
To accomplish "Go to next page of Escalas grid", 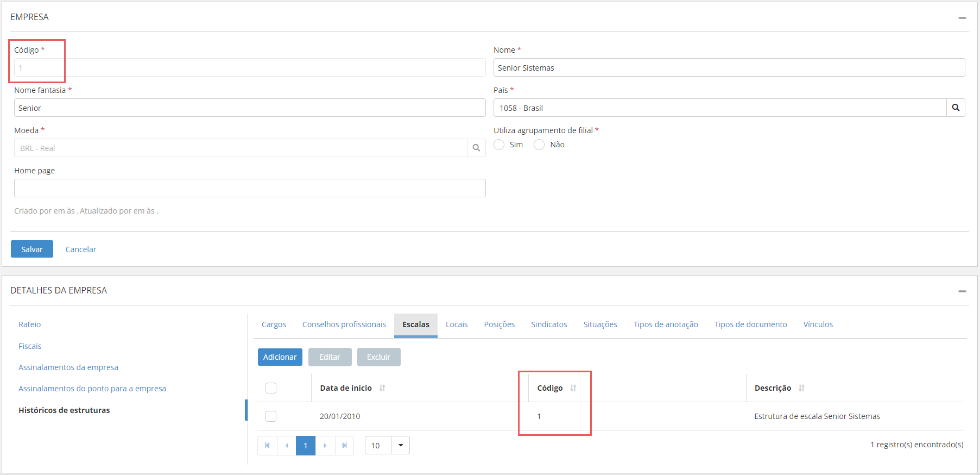I will [x=325, y=446].
